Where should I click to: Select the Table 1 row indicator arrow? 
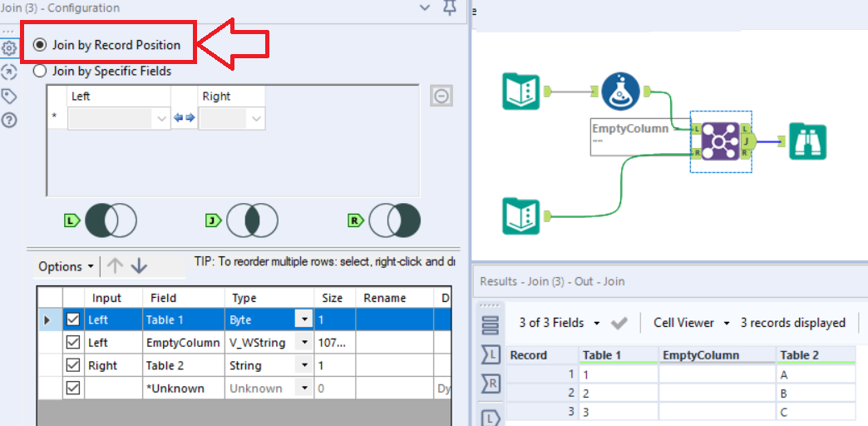pyautogui.click(x=49, y=319)
